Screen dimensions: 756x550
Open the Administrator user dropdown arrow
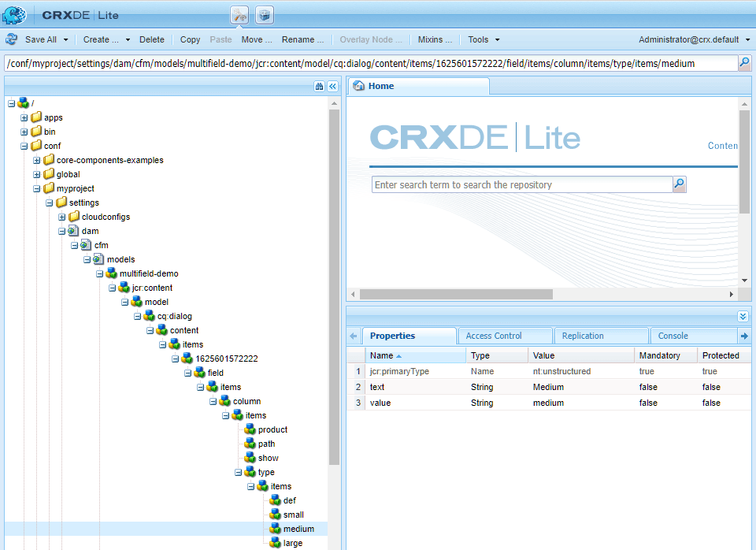click(x=748, y=39)
